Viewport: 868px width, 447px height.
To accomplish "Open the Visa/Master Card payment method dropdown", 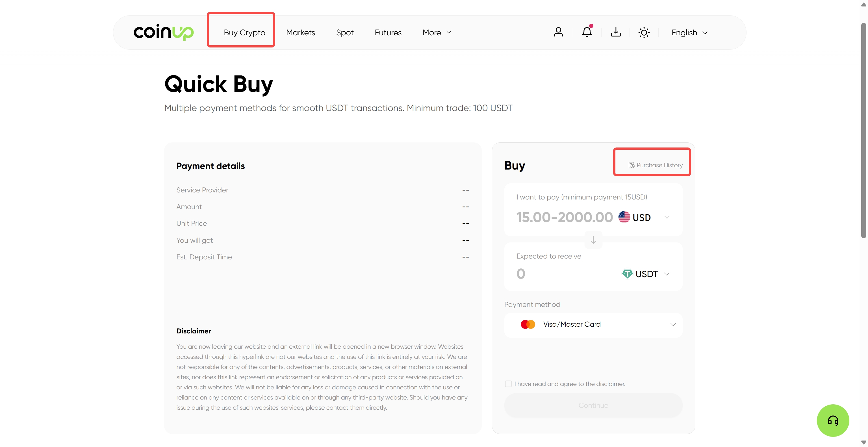I will click(593, 324).
